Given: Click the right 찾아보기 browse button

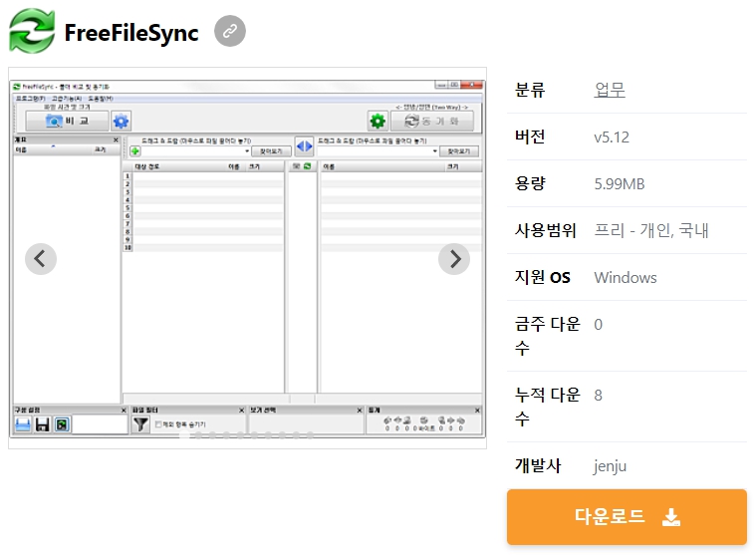Looking at the screenshot, I should [x=459, y=151].
